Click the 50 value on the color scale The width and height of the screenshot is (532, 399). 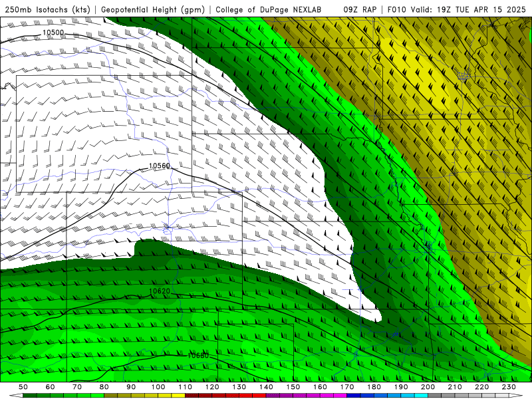coord(23,387)
